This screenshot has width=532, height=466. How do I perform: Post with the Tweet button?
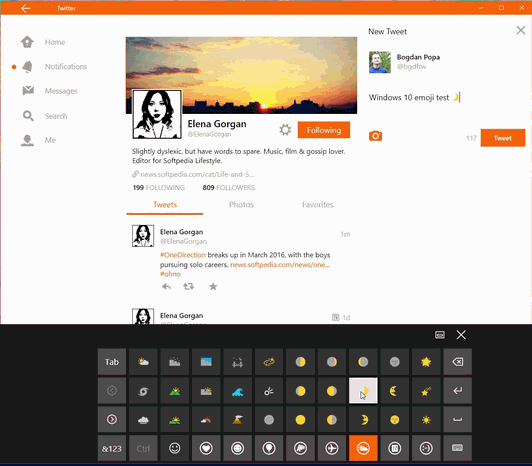503,138
